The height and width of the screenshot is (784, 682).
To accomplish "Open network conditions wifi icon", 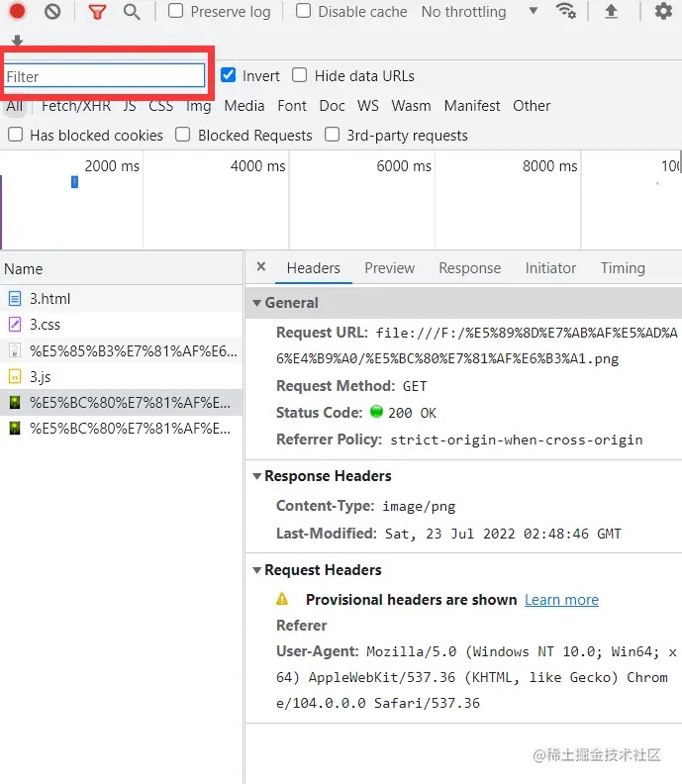I will (565, 11).
